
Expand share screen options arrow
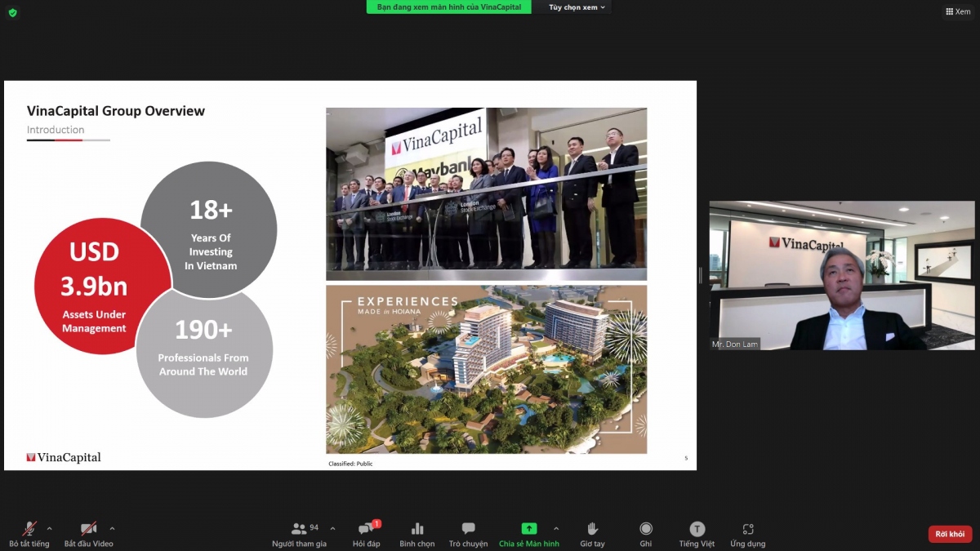(556, 528)
